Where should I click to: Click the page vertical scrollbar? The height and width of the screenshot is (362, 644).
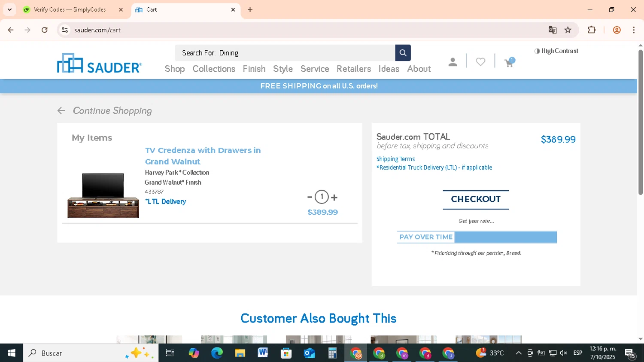coord(641,122)
